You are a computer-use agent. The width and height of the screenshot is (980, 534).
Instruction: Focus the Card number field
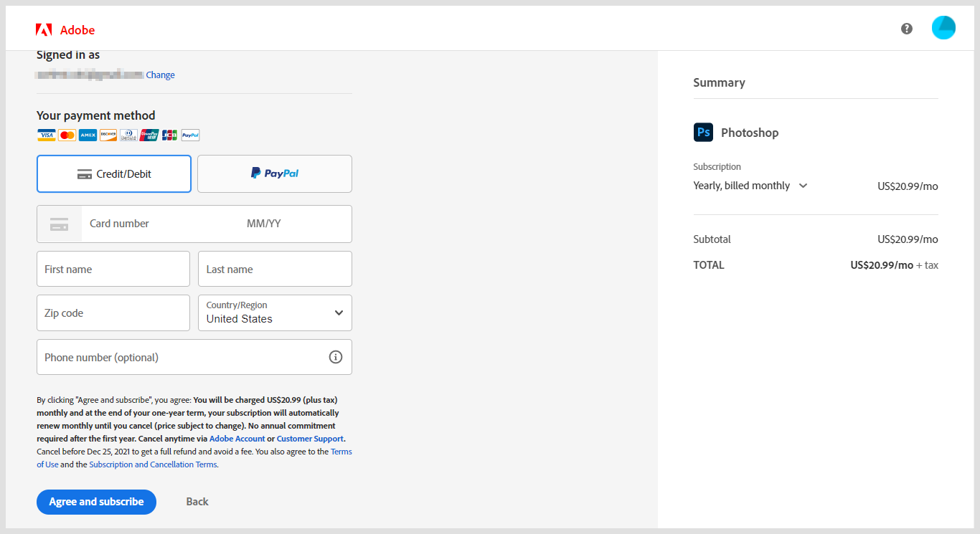(x=158, y=224)
